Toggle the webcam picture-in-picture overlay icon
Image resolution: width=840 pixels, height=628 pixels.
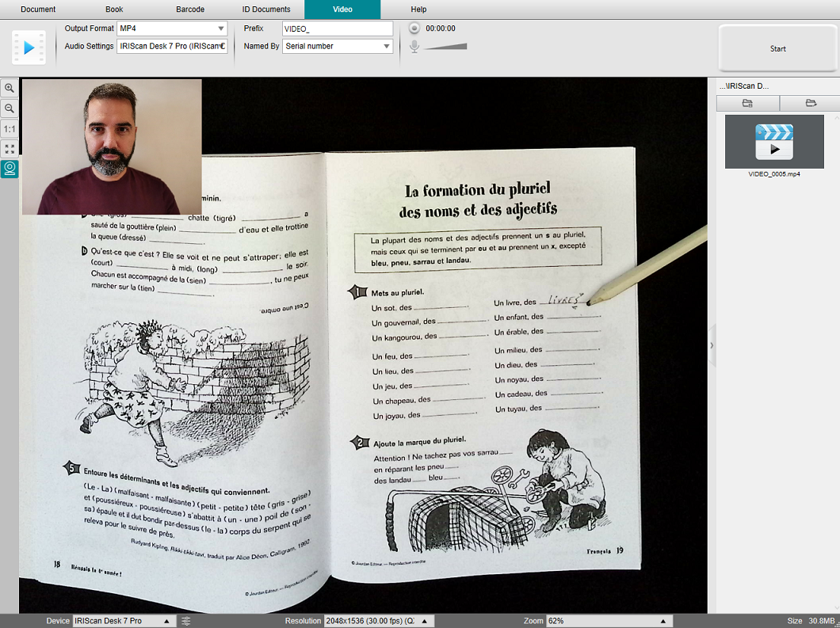[10, 169]
